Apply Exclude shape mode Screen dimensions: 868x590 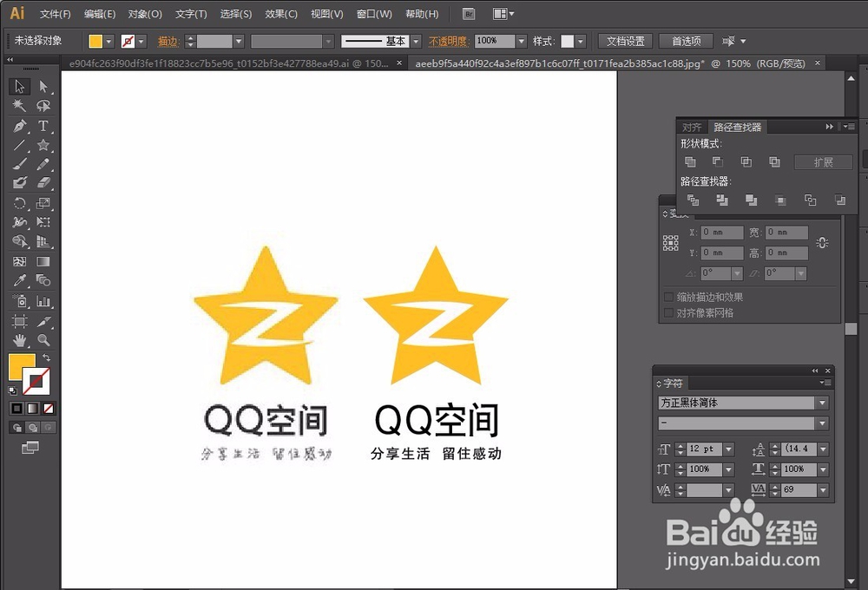pyautogui.click(x=774, y=161)
